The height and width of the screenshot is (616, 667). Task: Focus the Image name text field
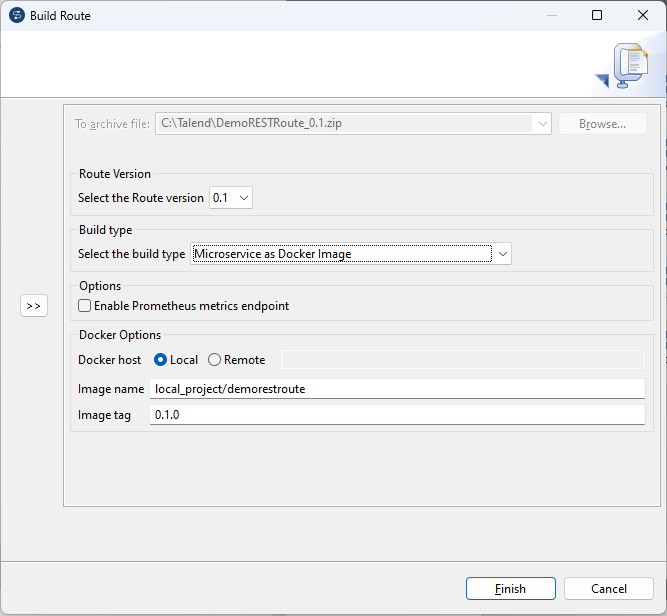(397, 388)
